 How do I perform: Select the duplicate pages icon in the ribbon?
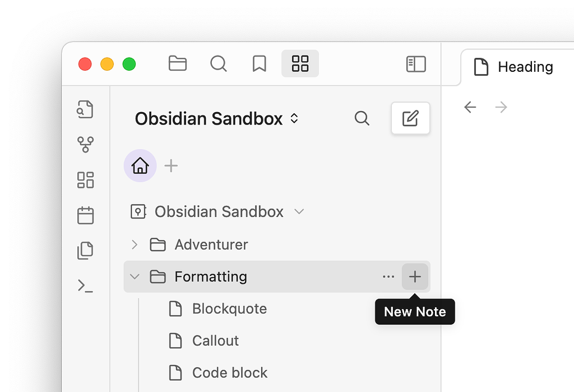click(x=85, y=251)
